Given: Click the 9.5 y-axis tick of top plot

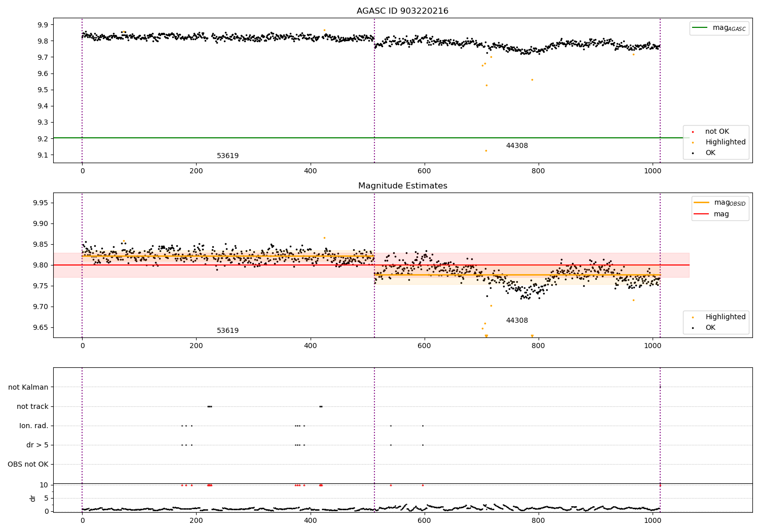Looking at the screenshot, I should coord(43,90).
